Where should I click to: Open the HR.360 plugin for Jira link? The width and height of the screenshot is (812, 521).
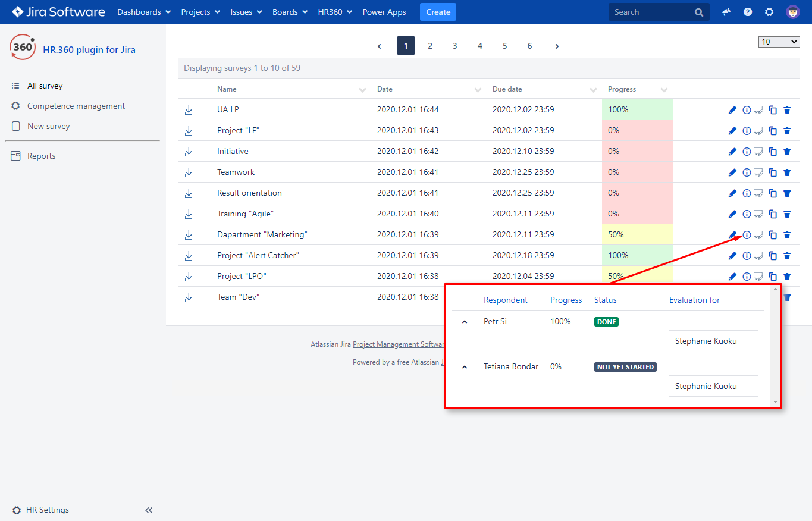tap(89, 50)
